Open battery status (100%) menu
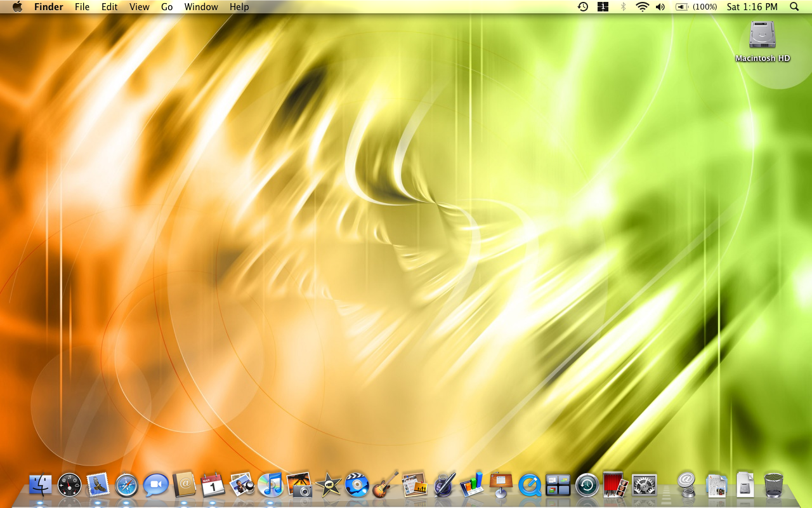 [697, 7]
